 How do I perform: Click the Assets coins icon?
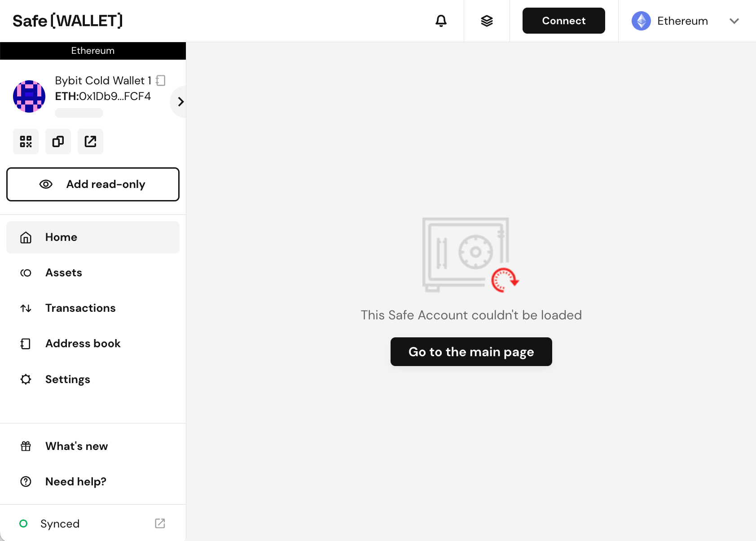tap(26, 273)
